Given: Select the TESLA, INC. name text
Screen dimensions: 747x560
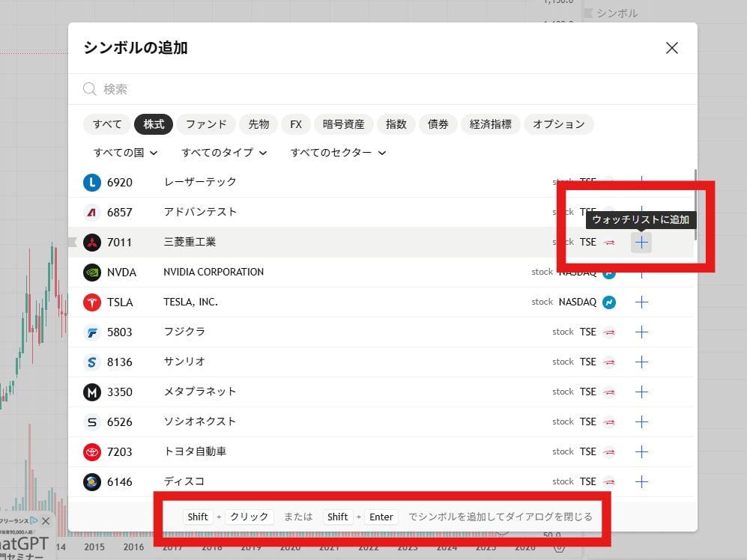Looking at the screenshot, I should (190, 302).
